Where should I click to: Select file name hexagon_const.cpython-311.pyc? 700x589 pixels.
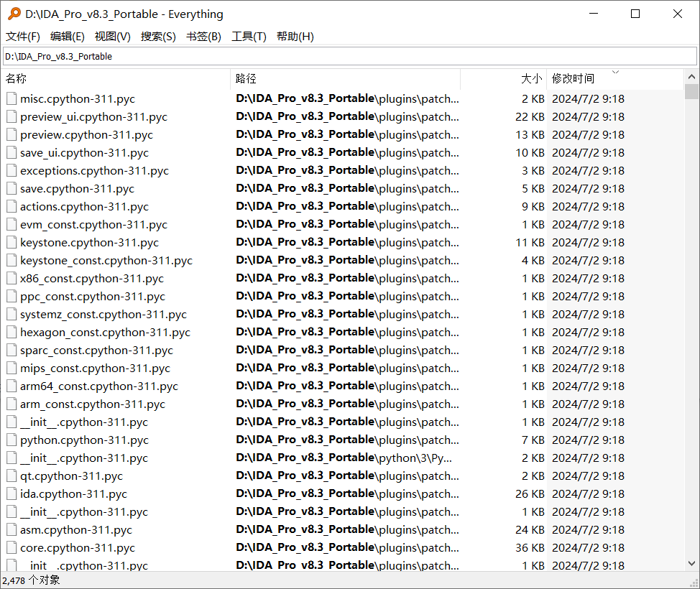click(105, 332)
